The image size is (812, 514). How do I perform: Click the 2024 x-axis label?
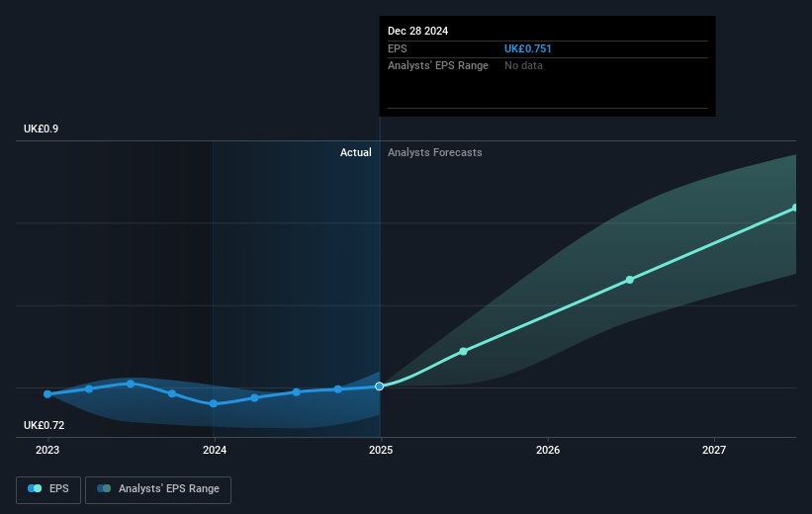215,451
